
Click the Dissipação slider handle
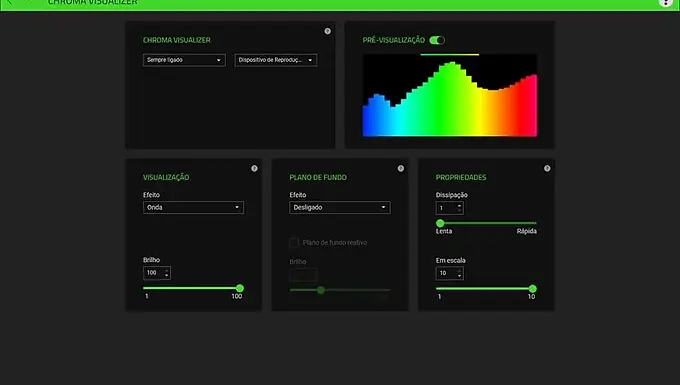[x=440, y=223]
